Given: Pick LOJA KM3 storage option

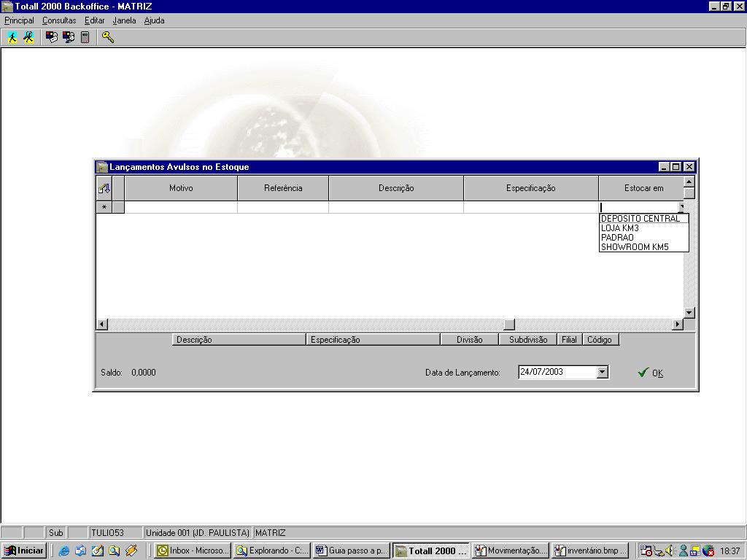Looking at the screenshot, I should point(620,228).
